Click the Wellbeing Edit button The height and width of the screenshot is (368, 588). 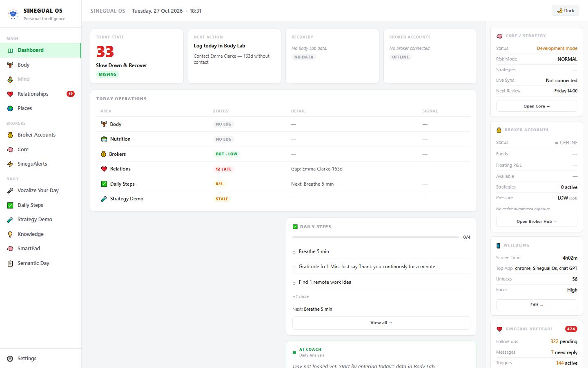[x=537, y=305]
